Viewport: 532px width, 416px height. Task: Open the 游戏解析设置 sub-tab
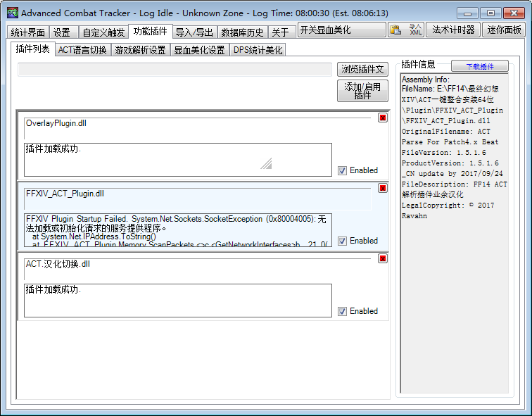pos(141,50)
